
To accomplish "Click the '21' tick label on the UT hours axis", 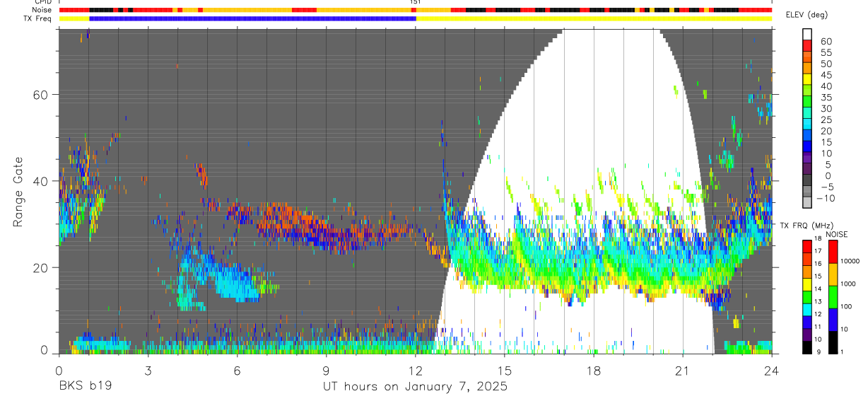I will [683, 369].
